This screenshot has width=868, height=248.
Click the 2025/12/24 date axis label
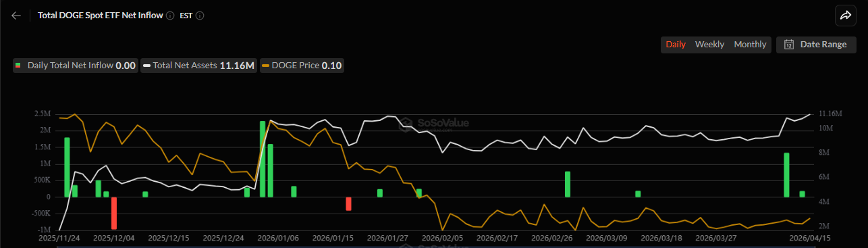click(224, 238)
